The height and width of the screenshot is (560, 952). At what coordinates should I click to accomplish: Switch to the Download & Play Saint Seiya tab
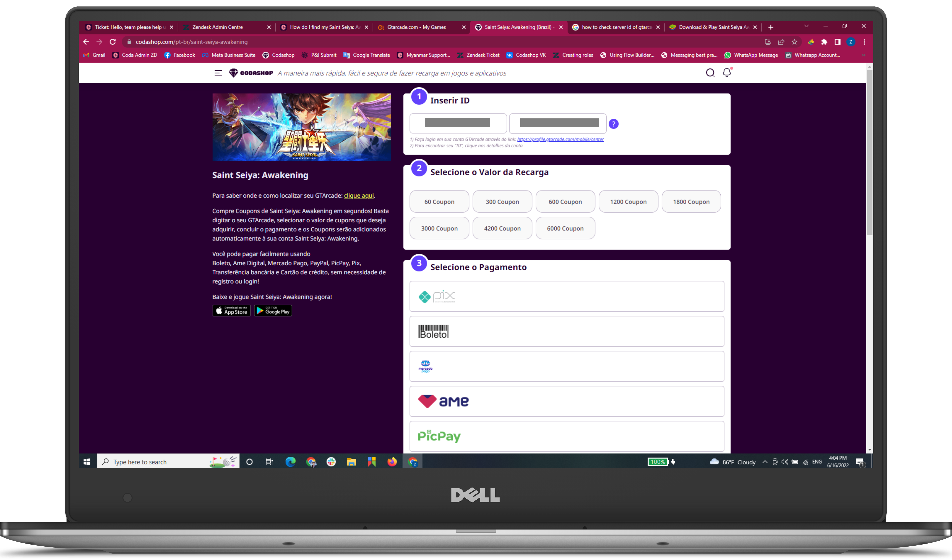click(x=713, y=27)
